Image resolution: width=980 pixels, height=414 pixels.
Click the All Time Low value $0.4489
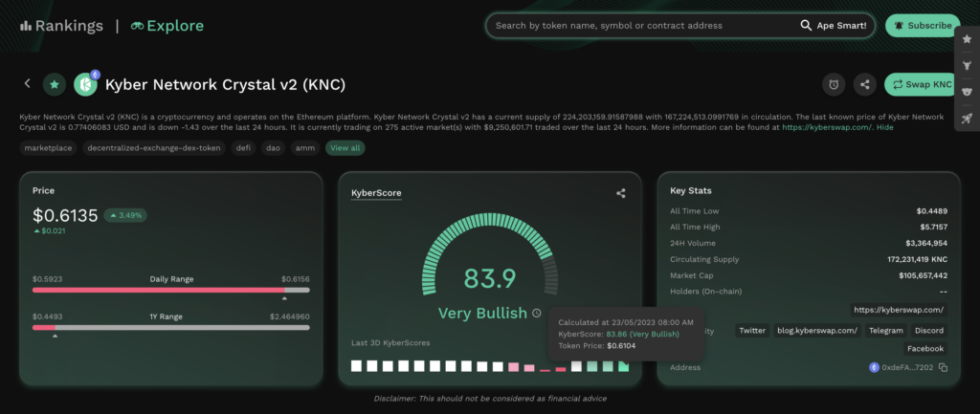[932, 211]
